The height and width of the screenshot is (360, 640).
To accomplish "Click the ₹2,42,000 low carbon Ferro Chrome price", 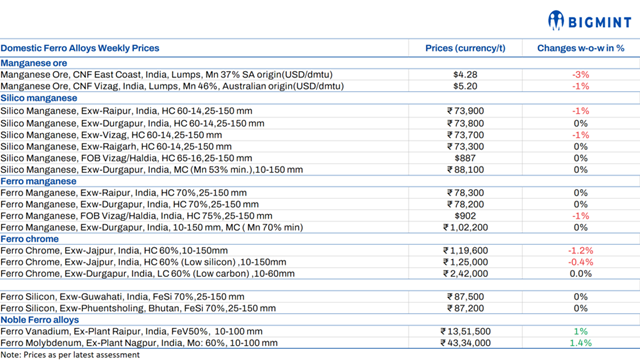I will [x=465, y=273].
